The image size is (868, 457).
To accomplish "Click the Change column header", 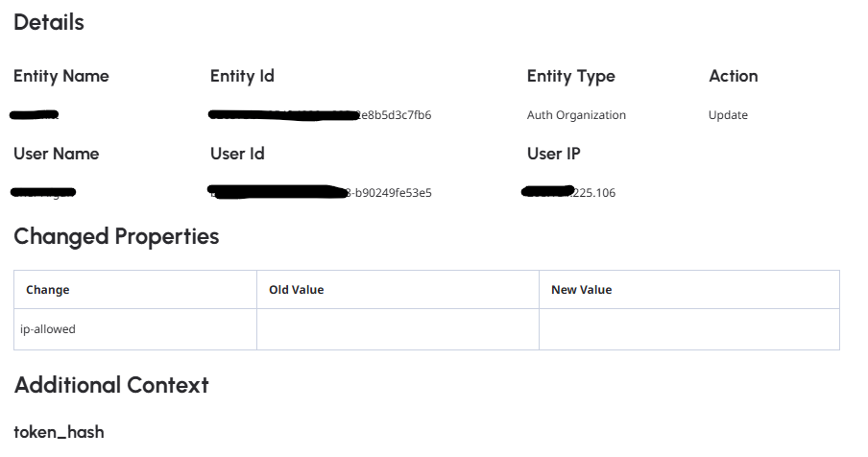I will pyautogui.click(x=48, y=290).
